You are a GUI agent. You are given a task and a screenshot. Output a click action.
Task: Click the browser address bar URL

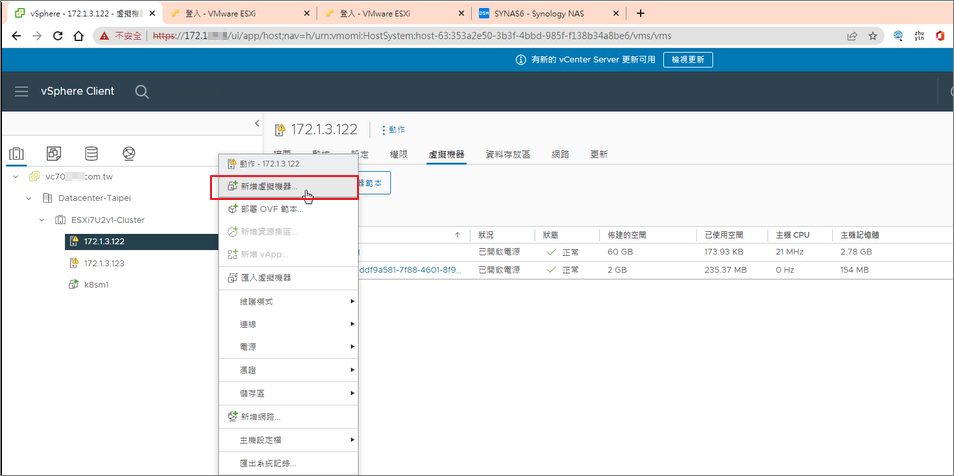pos(412,36)
